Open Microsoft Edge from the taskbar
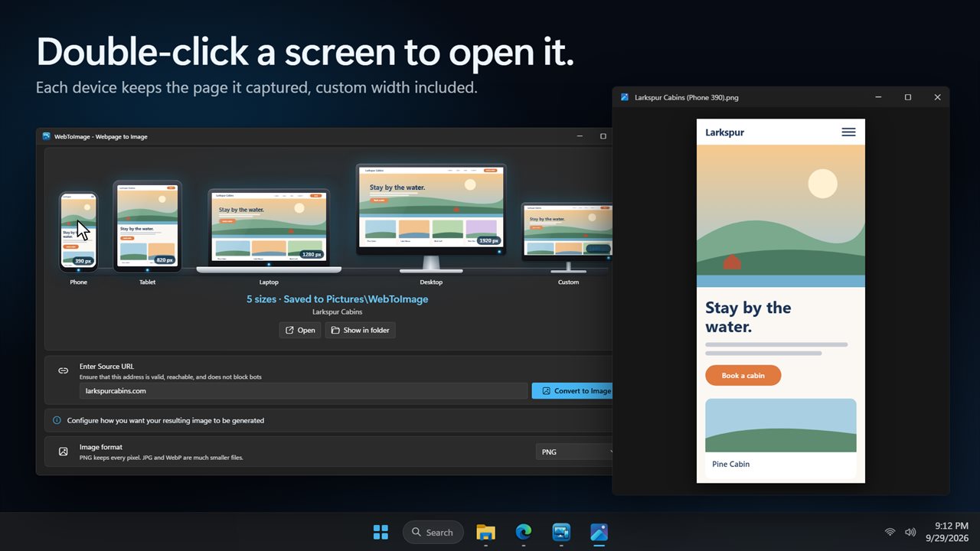The height and width of the screenshot is (551, 980). click(x=524, y=532)
